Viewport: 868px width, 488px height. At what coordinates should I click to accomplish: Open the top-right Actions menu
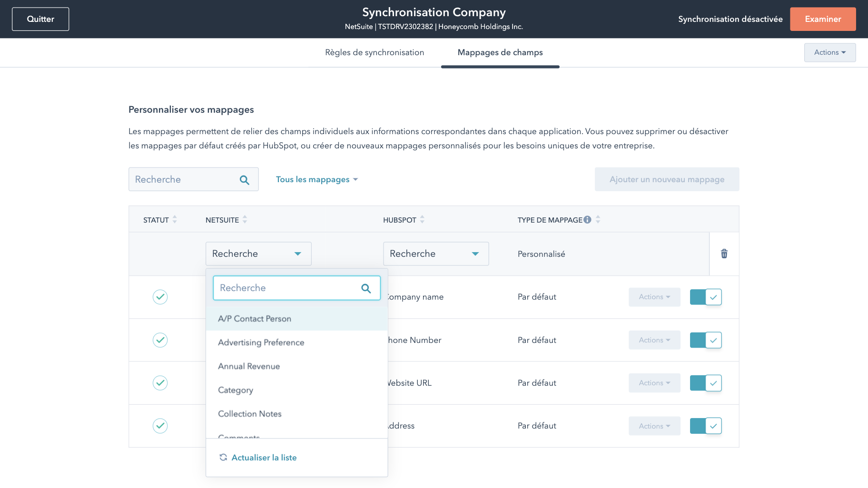pyautogui.click(x=830, y=52)
